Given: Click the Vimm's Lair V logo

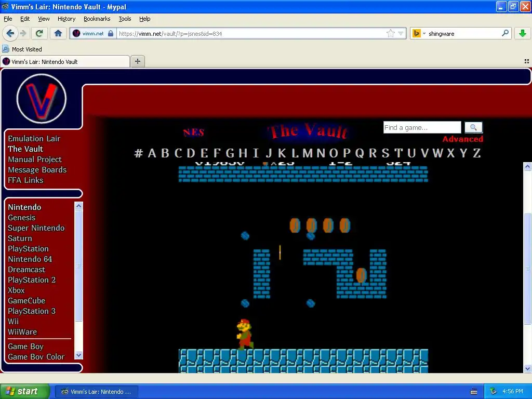Looking at the screenshot, I should (42, 99).
